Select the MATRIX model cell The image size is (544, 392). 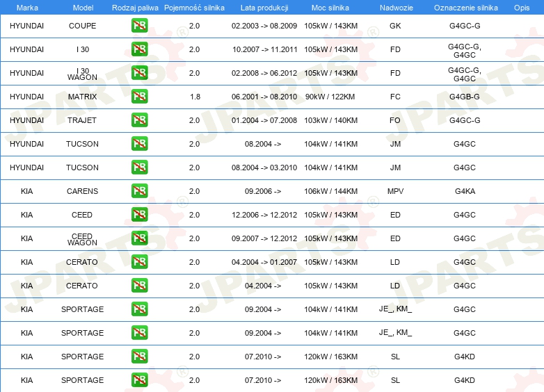pos(82,97)
